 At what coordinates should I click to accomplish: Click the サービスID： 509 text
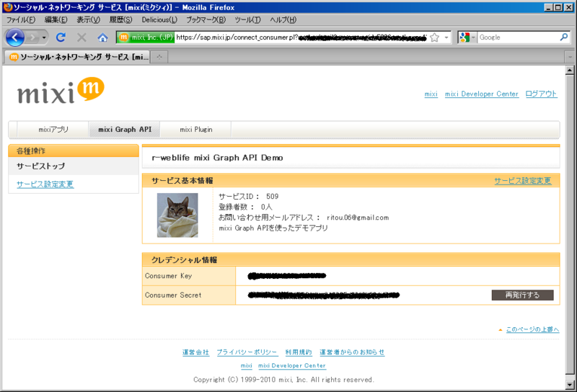coord(248,197)
